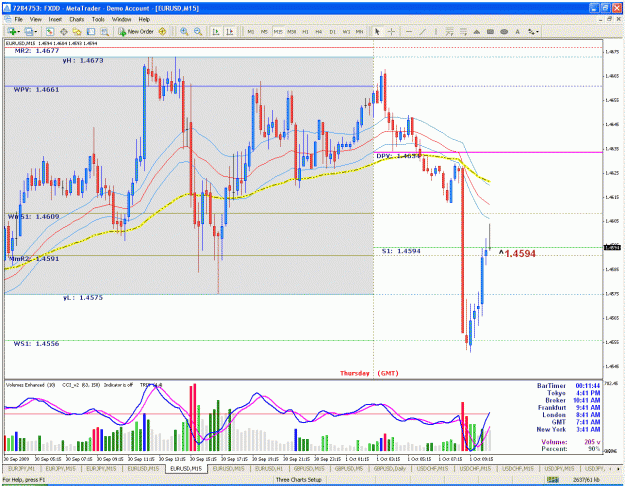Click the Volume: 205 v readout

(x=571, y=442)
